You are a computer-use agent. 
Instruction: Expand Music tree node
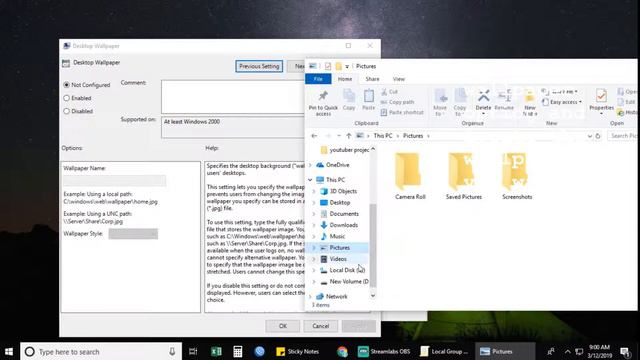[314, 236]
